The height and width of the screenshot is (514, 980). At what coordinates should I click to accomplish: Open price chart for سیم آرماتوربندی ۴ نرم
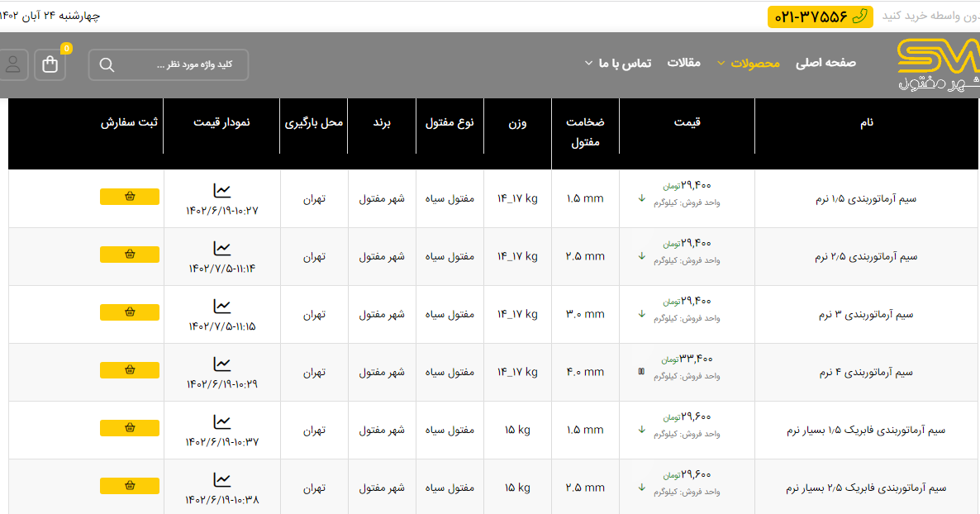(x=221, y=364)
